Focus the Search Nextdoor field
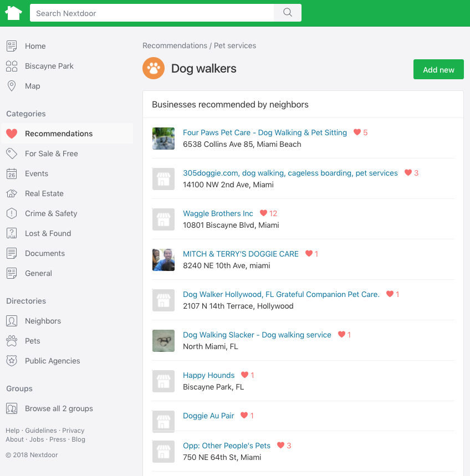This screenshot has height=476, width=470. tap(152, 13)
